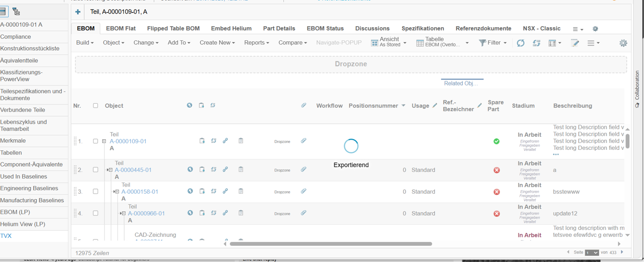Open part link A-0000158-01
Viewport: 644px width, 262px height.
point(140,192)
